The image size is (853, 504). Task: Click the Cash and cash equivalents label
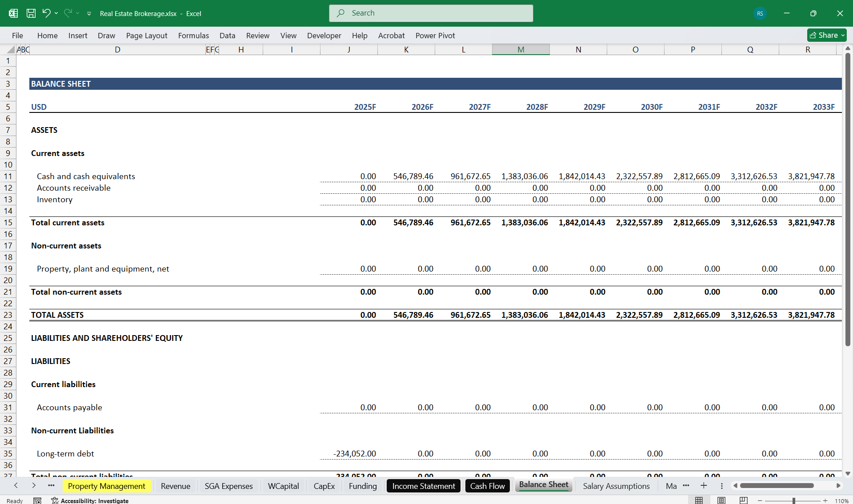86,176
